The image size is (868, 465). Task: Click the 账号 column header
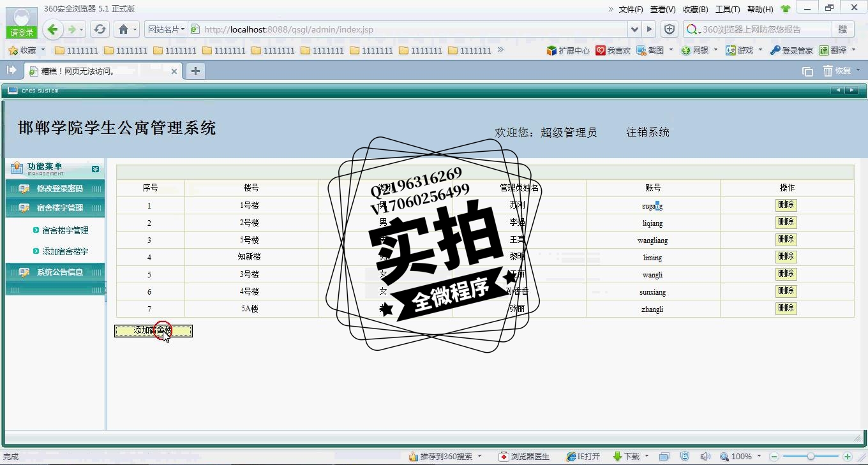[653, 188]
